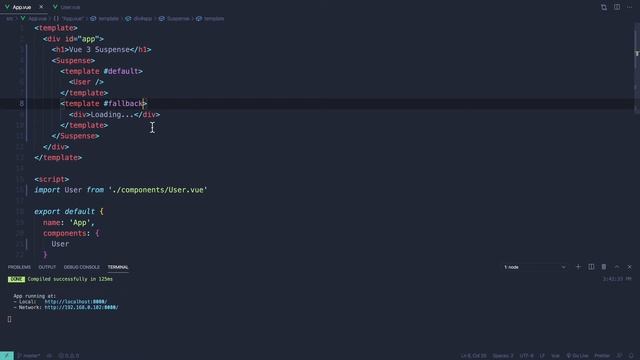Image resolution: width=640 pixels, height=360 pixels.
Task: Maximize the panel with the chevron up
Action: 617,267
